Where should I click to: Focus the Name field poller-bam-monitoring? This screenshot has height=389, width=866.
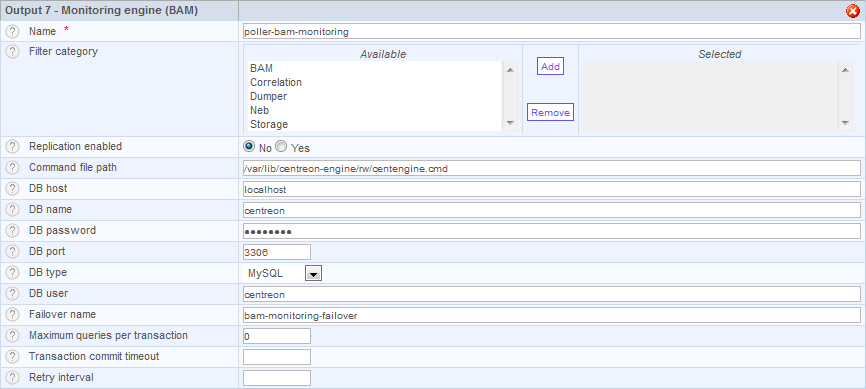[552, 31]
